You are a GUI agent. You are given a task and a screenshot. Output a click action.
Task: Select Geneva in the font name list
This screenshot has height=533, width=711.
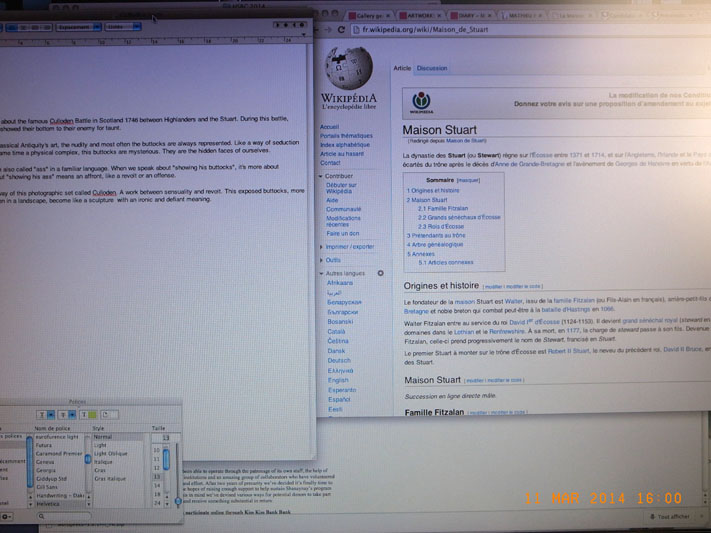pos(45,462)
